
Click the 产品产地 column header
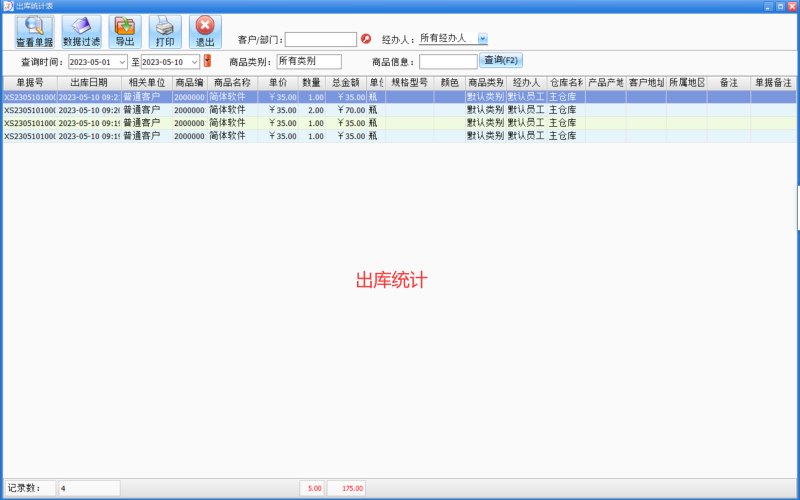(606, 83)
